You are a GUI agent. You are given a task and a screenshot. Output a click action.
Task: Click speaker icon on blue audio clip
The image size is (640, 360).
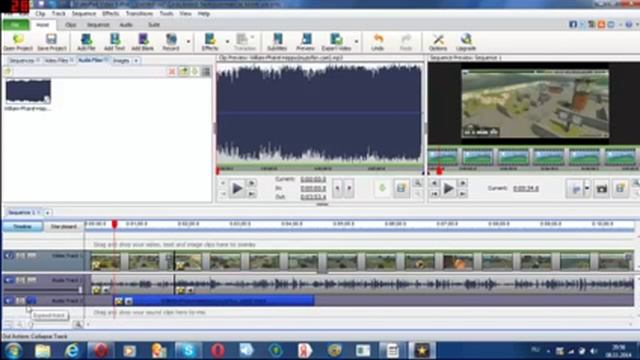tap(129, 301)
